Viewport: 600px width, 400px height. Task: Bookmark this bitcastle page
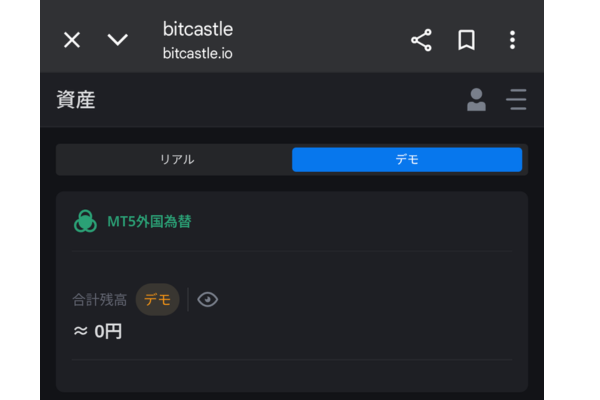pyautogui.click(x=466, y=40)
